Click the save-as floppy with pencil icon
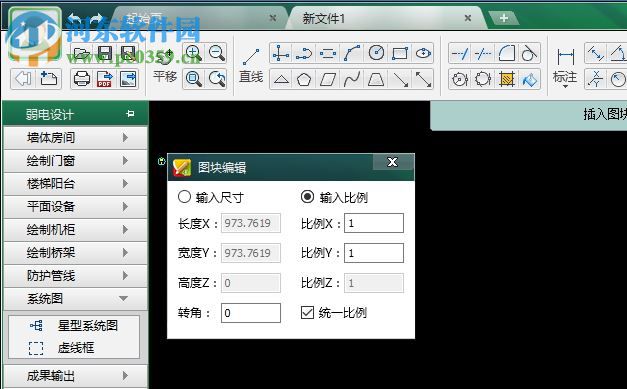 (x=128, y=54)
